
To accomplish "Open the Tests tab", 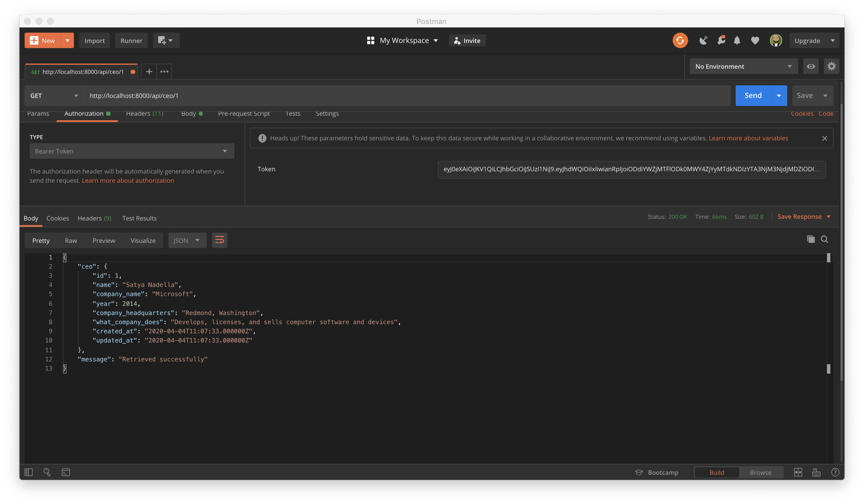I will pos(293,113).
